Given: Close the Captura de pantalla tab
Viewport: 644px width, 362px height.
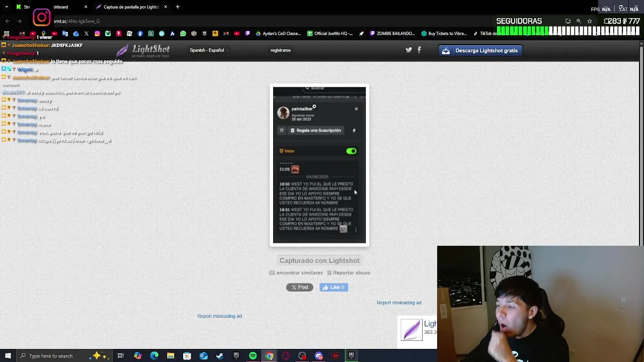Looking at the screenshot, I should point(166,7).
